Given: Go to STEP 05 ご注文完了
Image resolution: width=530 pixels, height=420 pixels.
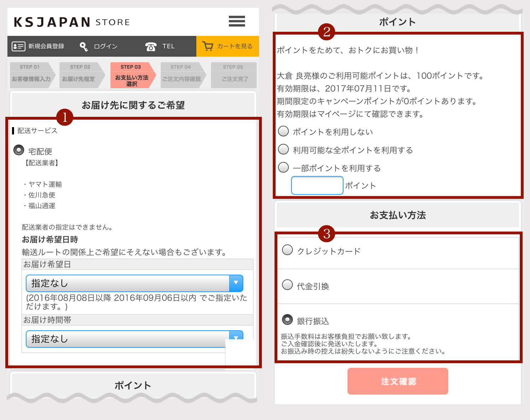Looking at the screenshot, I should point(234,75).
